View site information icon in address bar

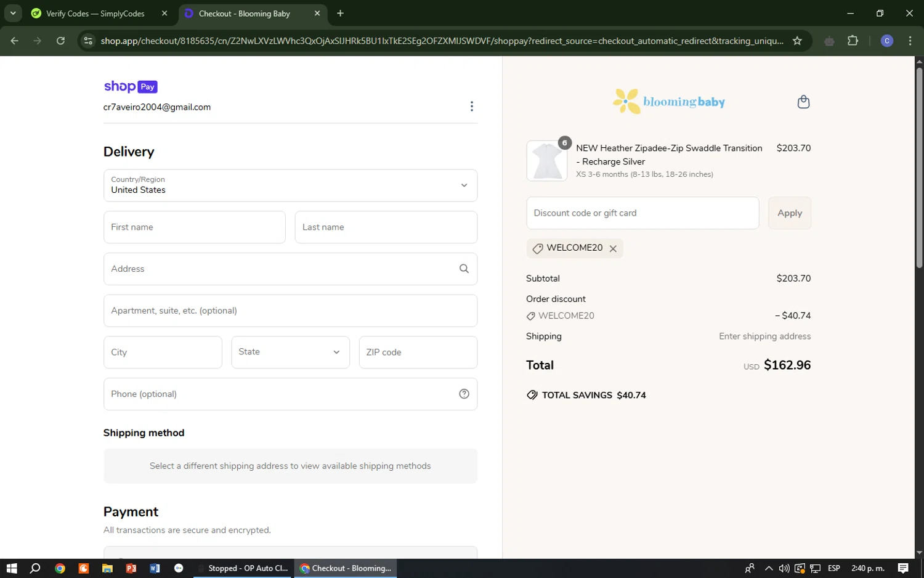click(88, 41)
